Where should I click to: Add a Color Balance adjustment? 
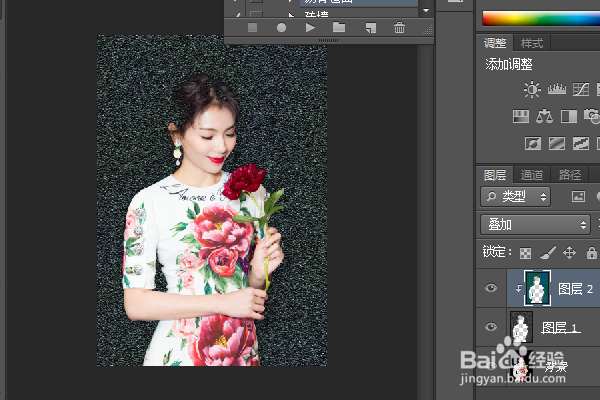click(x=544, y=116)
